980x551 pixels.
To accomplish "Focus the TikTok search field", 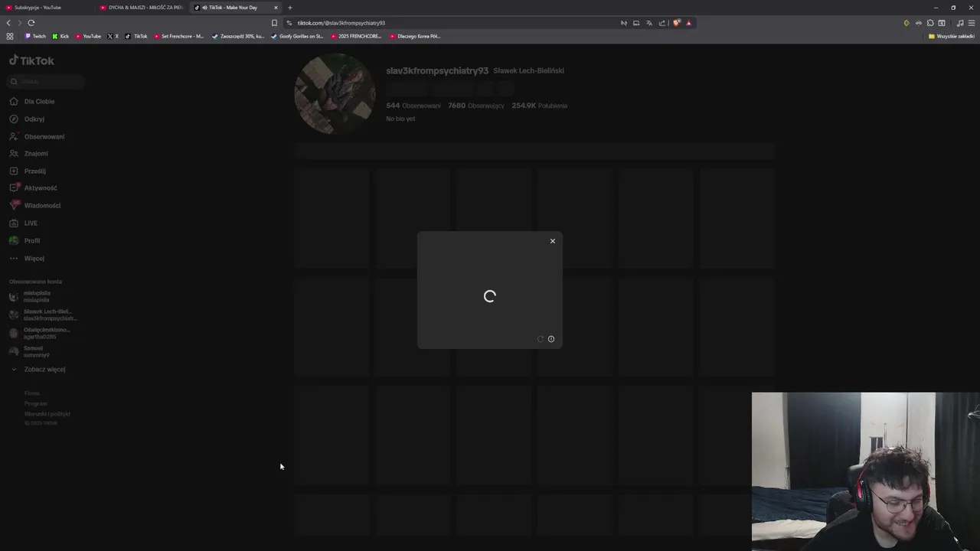I will (x=46, y=81).
